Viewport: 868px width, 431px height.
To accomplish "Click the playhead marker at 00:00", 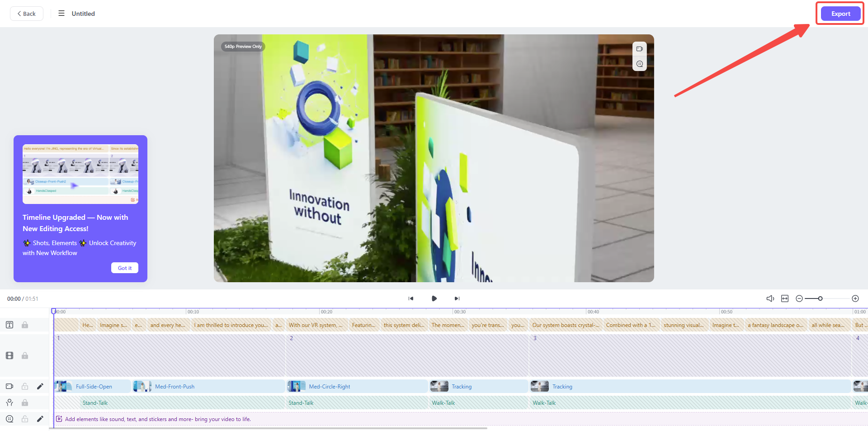I will 54,311.
